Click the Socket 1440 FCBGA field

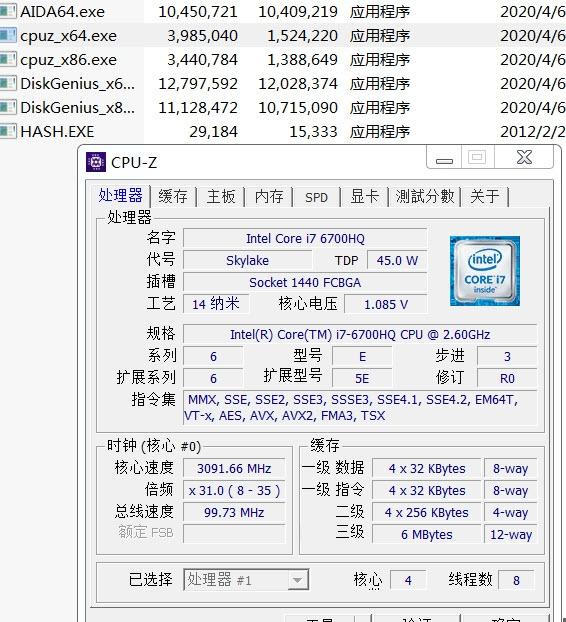click(305, 282)
